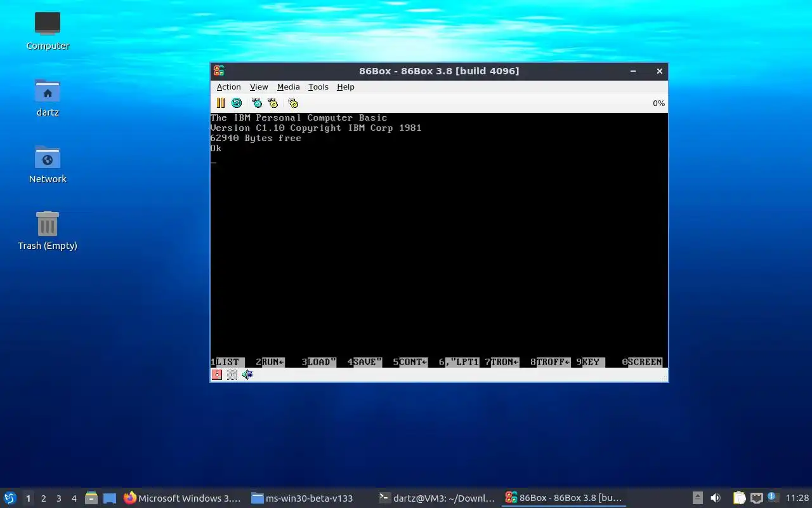Click the clipboard tray icon

coord(739,498)
